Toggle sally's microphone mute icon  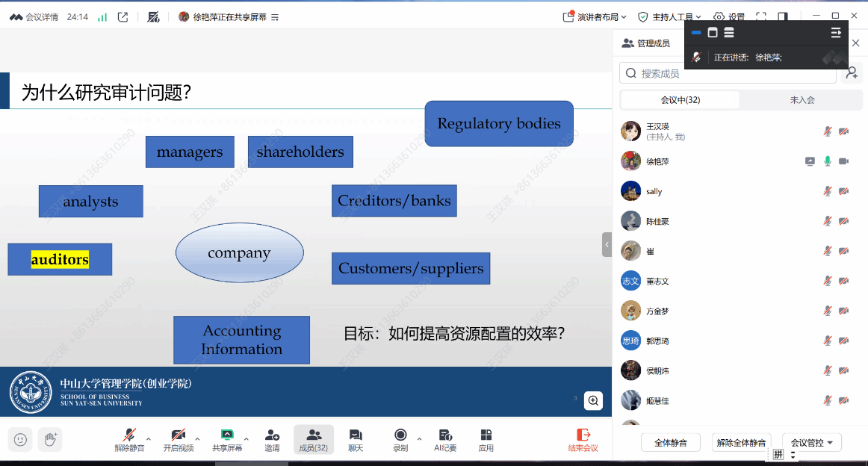point(828,191)
